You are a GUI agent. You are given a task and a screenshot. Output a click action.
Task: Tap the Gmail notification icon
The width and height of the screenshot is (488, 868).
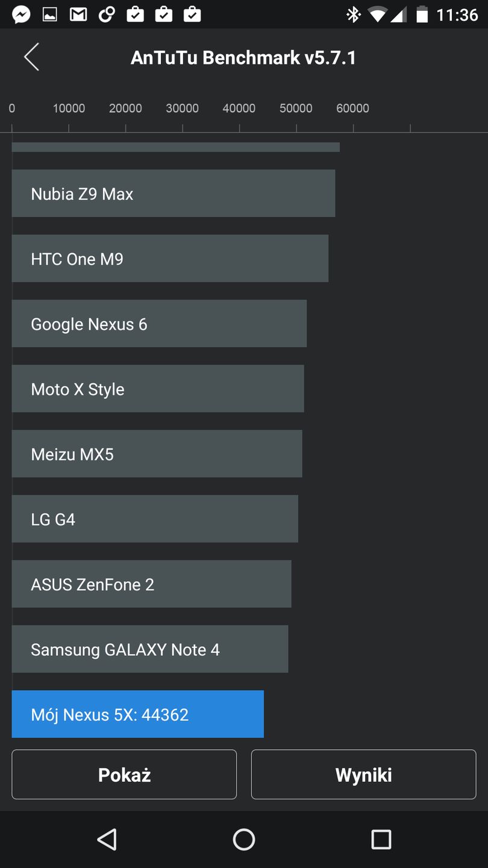point(78,14)
